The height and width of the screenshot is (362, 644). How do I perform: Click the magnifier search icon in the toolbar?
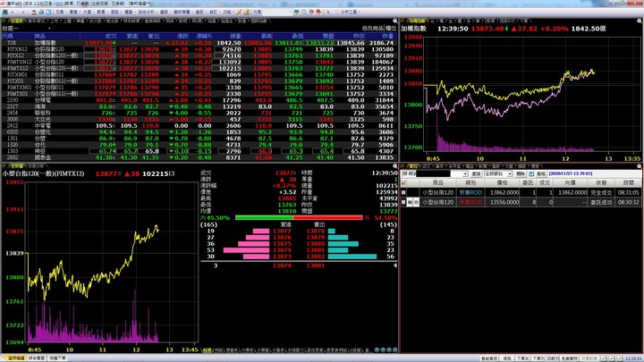304,12
